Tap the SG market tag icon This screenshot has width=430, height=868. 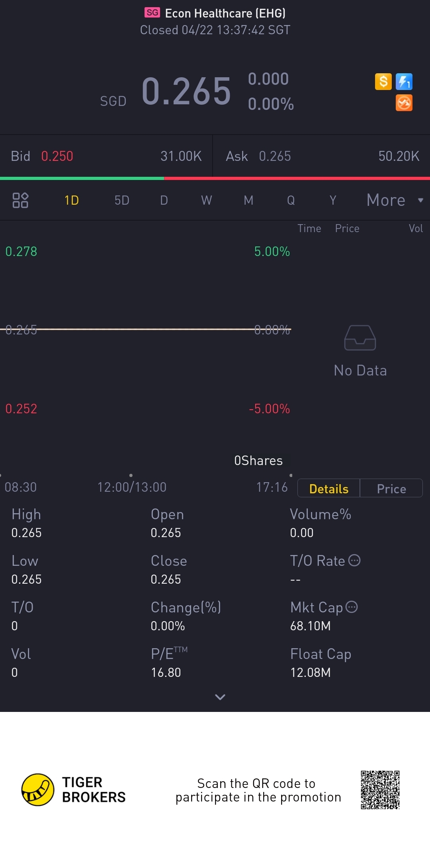[x=152, y=13]
